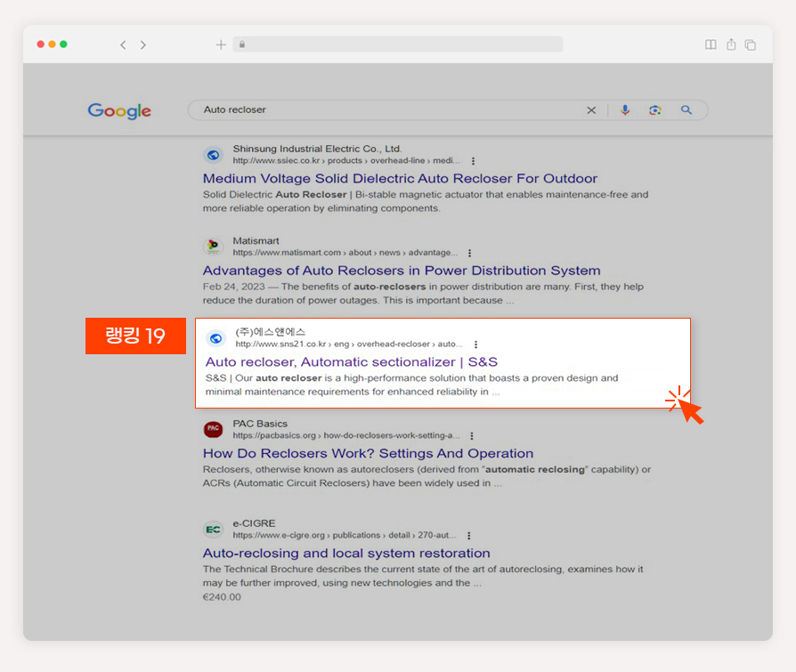Click the www.matismart.com breadcrumb URL
The image size is (796, 672).
coord(345,253)
